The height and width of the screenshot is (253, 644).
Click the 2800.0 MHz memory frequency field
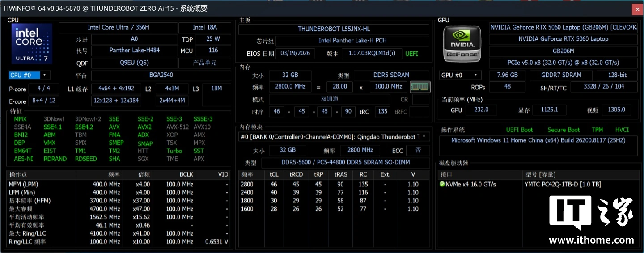coord(290,86)
